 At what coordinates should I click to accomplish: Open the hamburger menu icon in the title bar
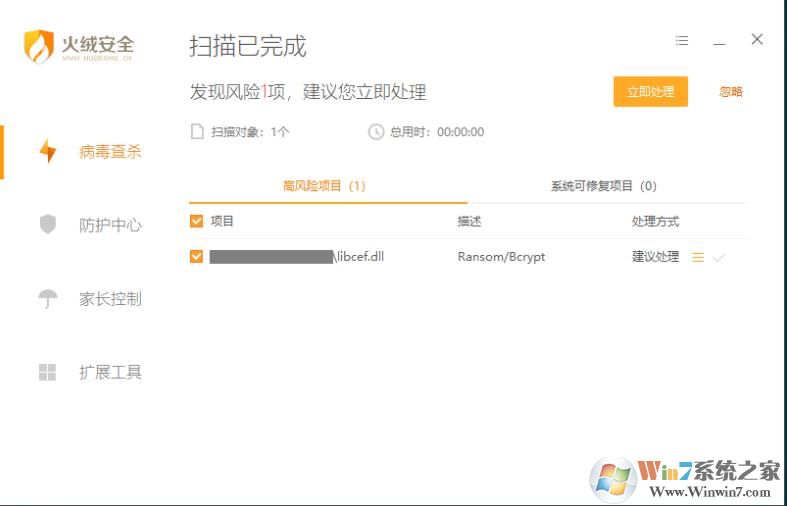pyautogui.click(x=682, y=41)
